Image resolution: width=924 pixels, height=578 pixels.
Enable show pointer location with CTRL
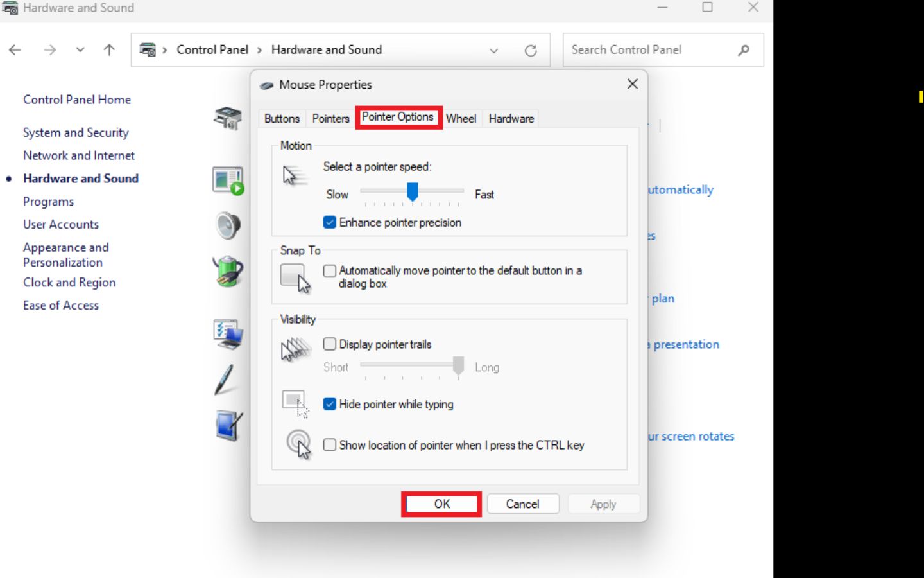330,445
